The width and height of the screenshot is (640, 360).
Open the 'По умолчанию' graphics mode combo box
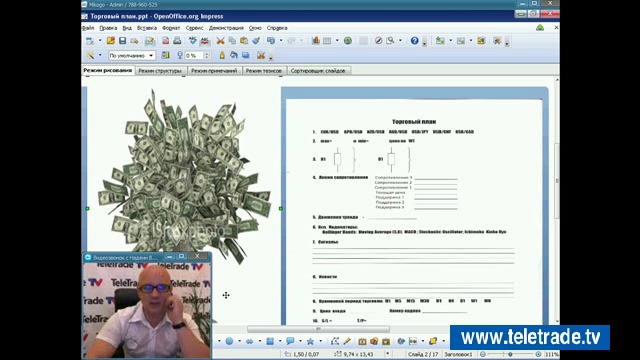[x=132, y=55]
